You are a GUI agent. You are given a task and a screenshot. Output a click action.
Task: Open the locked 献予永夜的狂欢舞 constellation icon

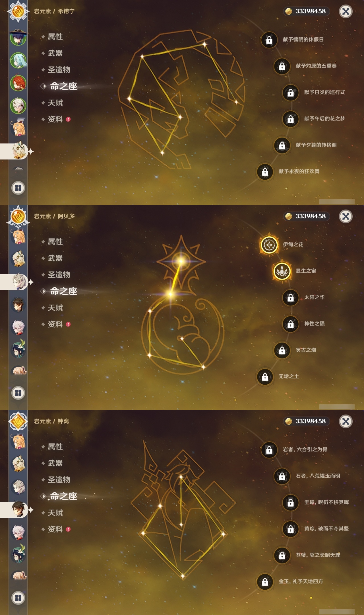coord(265,172)
